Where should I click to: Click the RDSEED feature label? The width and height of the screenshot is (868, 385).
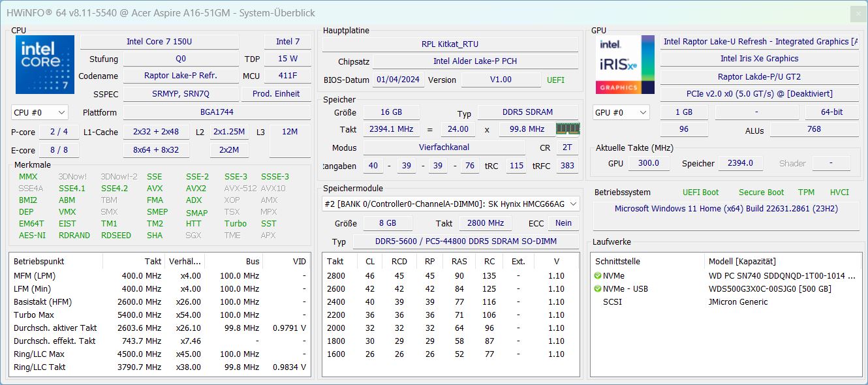coord(116,235)
